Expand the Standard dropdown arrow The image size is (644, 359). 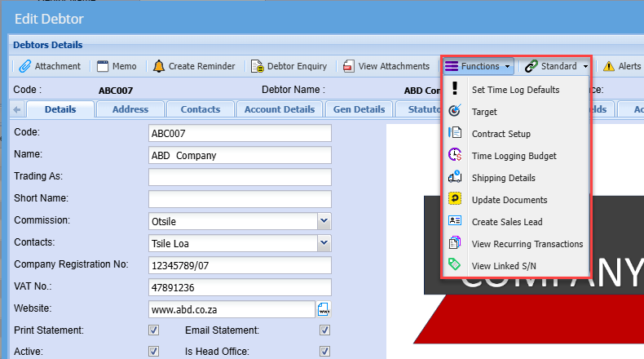[x=585, y=67]
